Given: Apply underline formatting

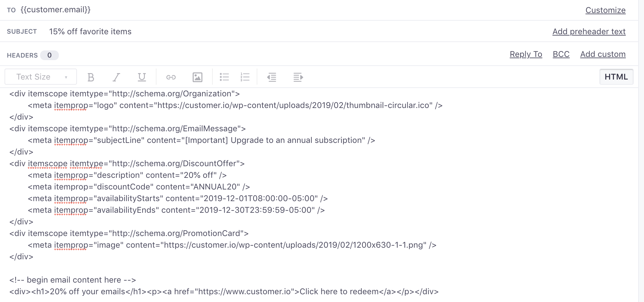Looking at the screenshot, I should (x=142, y=77).
